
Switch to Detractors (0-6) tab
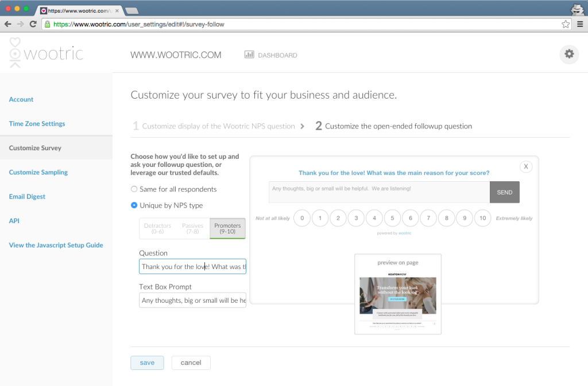(x=157, y=228)
